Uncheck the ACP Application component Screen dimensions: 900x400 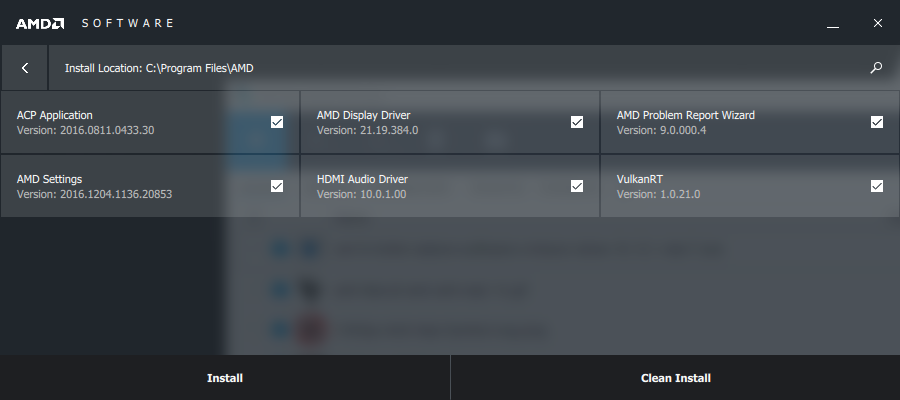click(277, 122)
